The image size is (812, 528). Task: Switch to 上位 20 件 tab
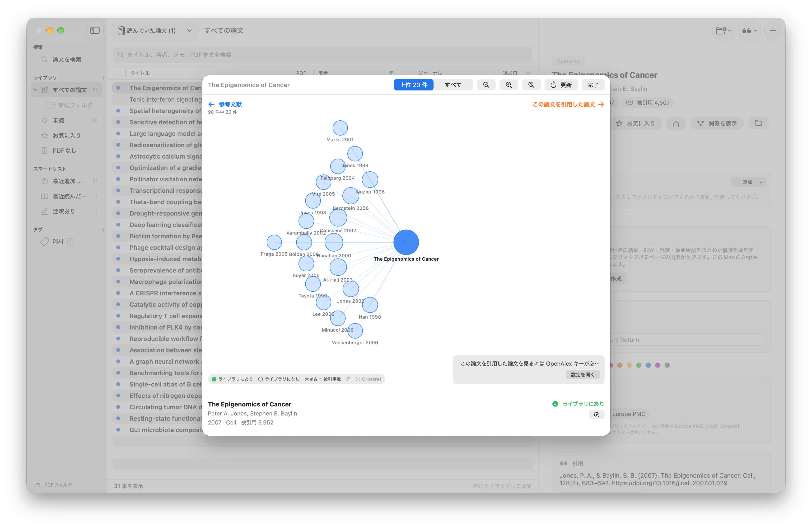(414, 85)
